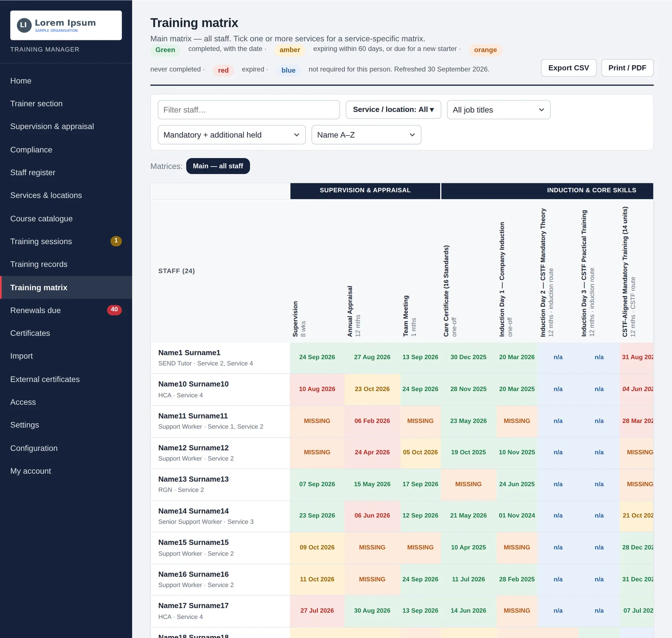Open the Name10 Surname10 staff row
The height and width of the screenshot is (638, 672).
(220, 390)
